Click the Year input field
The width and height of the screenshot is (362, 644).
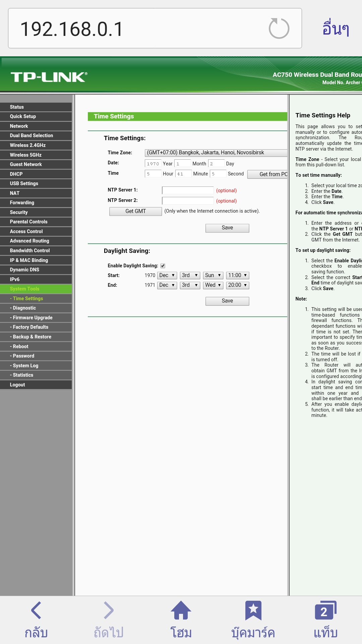(x=153, y=164)
